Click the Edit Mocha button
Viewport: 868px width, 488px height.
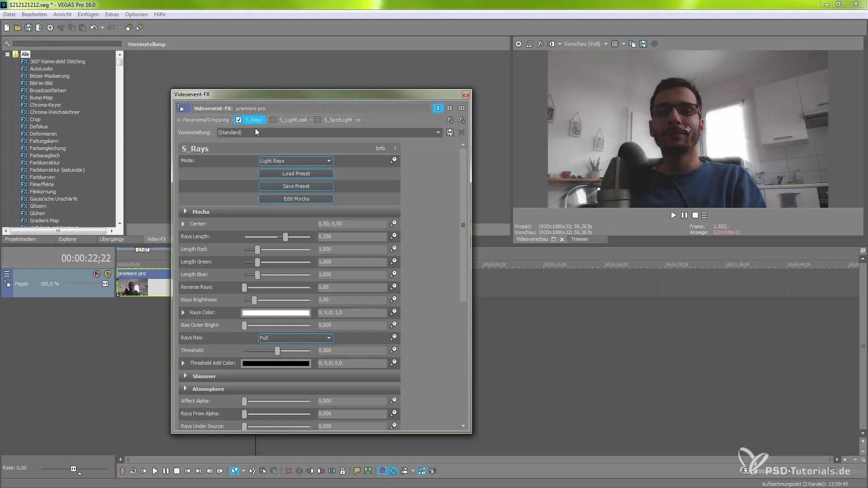(x=296, y=199)
